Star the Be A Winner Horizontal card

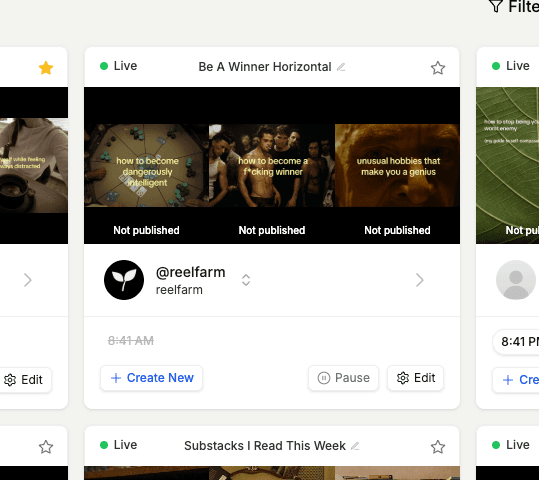[438, 68]
